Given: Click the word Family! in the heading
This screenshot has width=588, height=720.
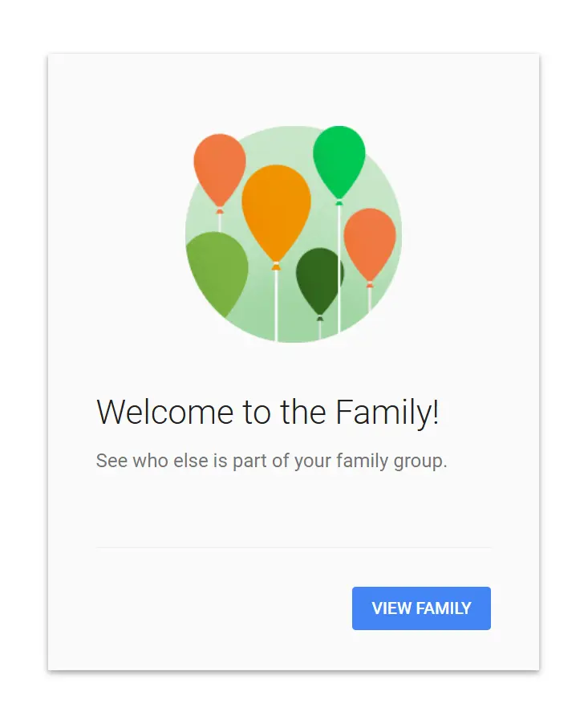Looking at the screenshot, I should tap(387, 412).
